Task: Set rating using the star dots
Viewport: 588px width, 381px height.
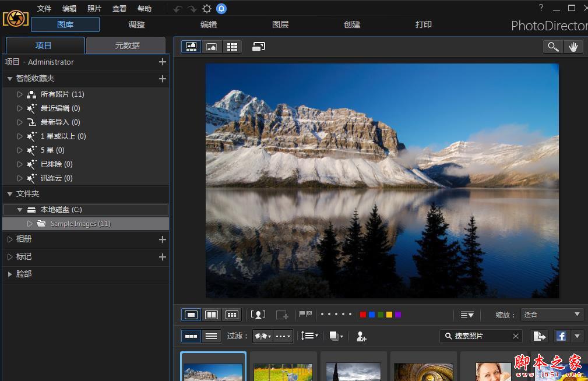Action: point(336,314)
